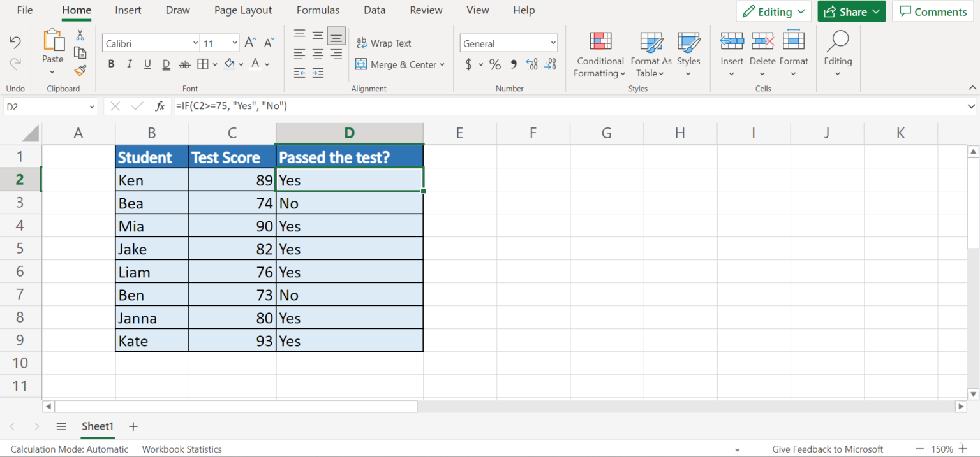
Task: Click the Increase Decimal icon
Action: (x=531, y=64)
